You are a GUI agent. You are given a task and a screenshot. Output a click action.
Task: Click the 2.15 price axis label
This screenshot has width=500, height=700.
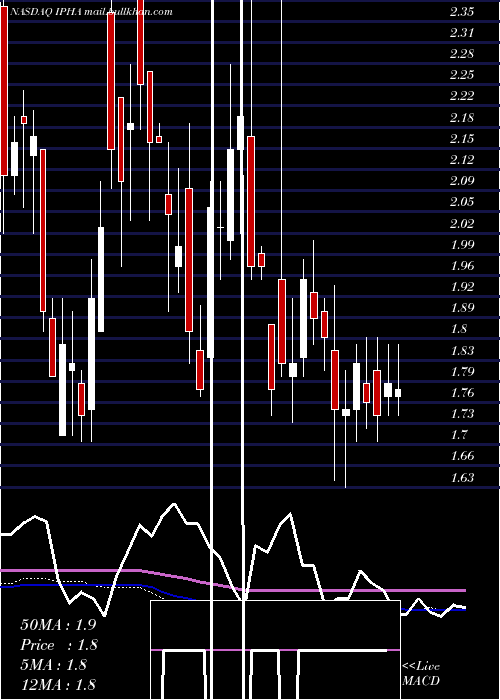pos(462,139)
